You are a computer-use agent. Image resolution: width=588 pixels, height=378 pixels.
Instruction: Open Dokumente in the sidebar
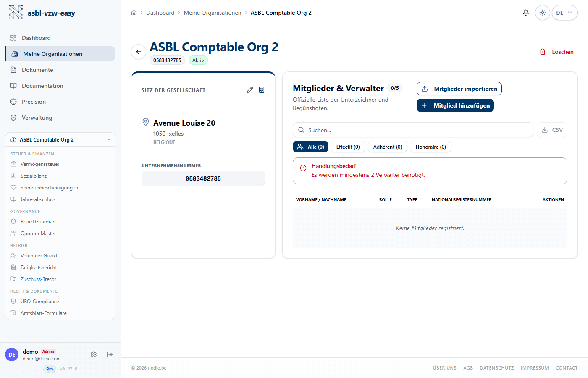click(60, 70)
